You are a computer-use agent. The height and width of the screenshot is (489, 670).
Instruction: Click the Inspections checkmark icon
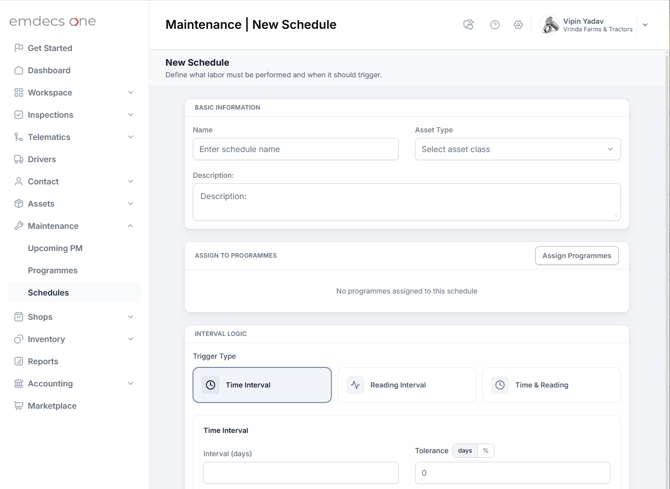click(18, 115)
